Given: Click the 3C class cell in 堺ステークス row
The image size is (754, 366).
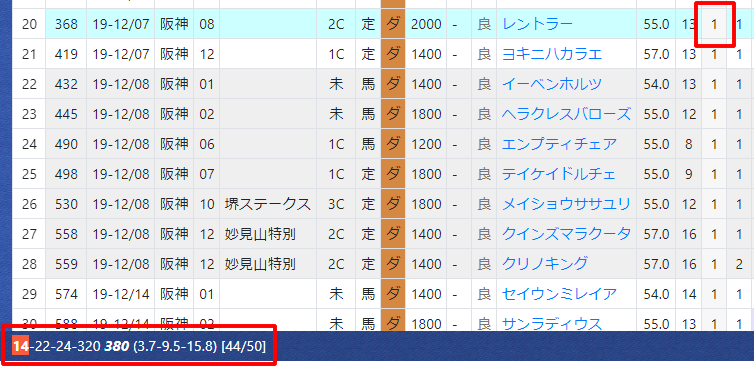Looking at the screenshot, I should pyautogui.click(x=337, y=204).
